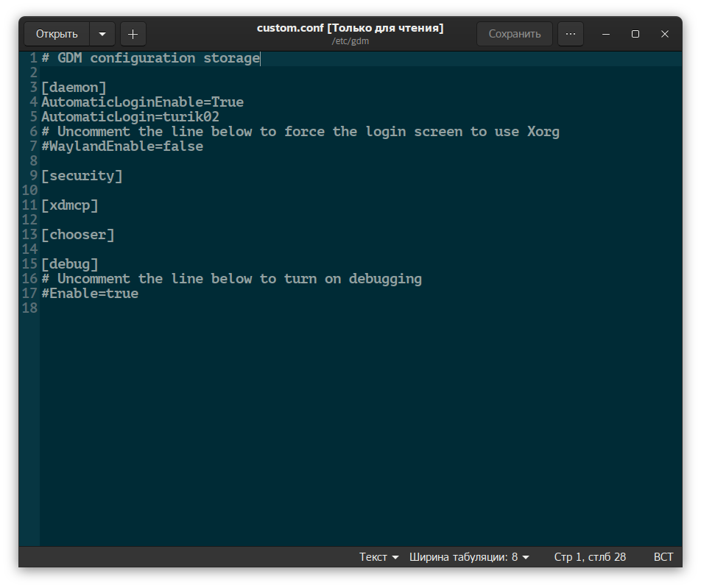Toggle the ВСТ insert mode indicator

click(x=663, y=557)
